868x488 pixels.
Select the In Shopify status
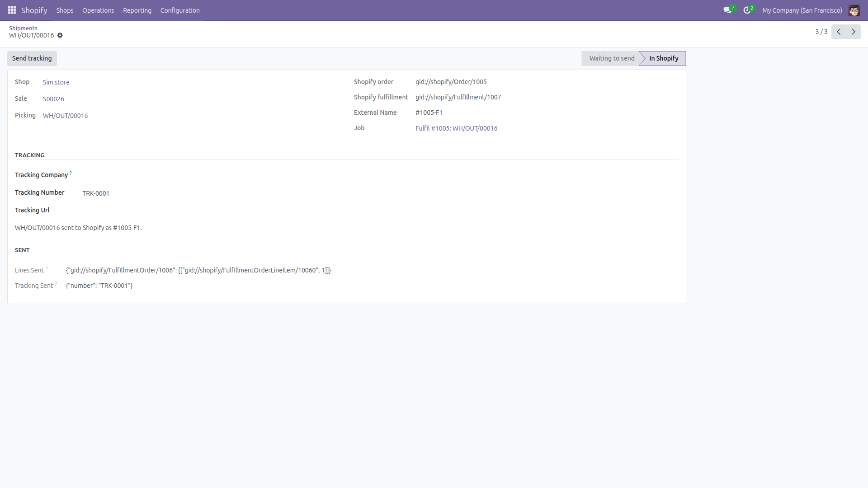click(664, 58)
